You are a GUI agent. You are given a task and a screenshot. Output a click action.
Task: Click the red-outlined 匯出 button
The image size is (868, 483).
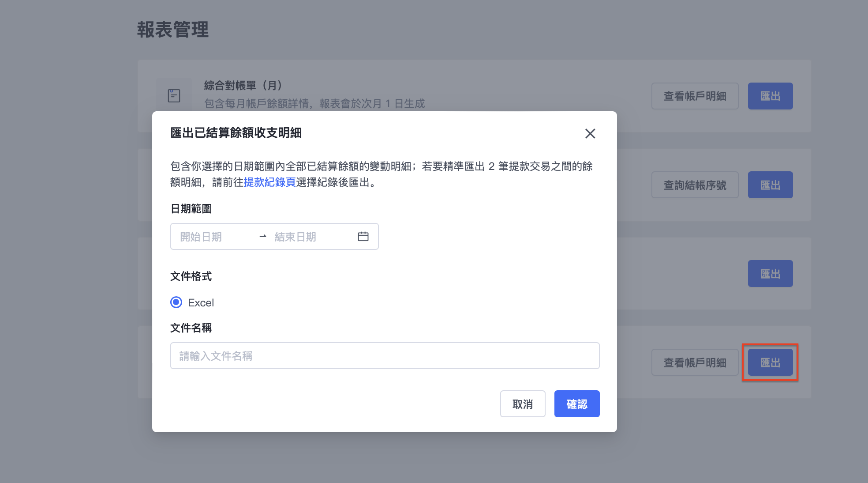coord(771,362)
